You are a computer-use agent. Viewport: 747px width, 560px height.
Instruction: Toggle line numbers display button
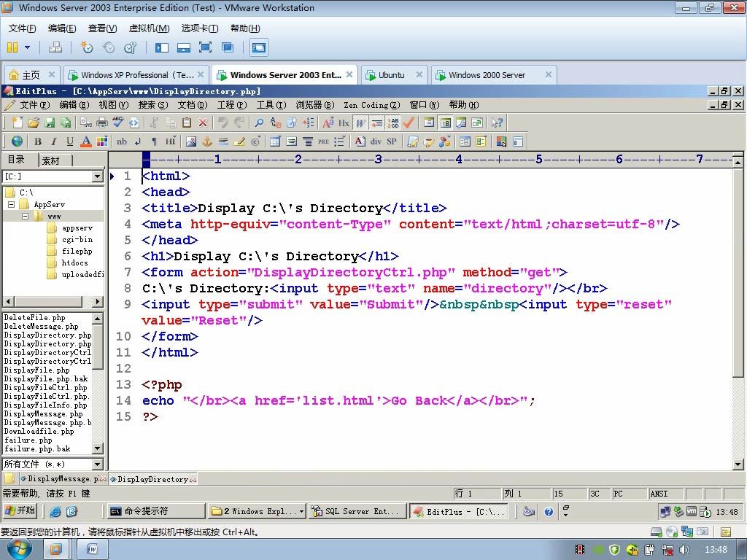[393, 122]
